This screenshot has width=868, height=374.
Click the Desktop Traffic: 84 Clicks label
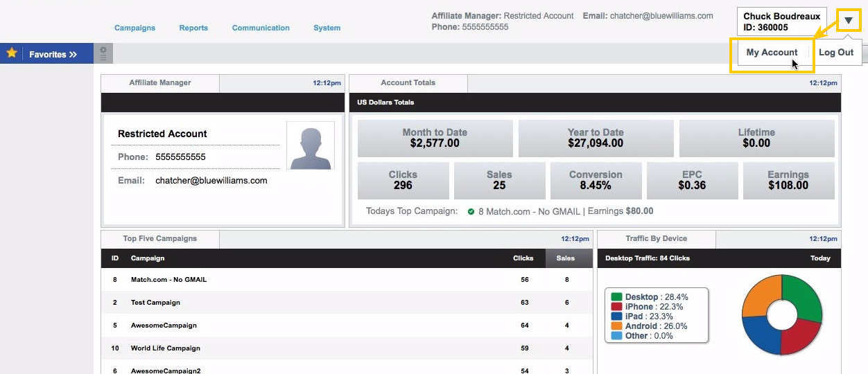pyautogui.click(x=648, y=258)
